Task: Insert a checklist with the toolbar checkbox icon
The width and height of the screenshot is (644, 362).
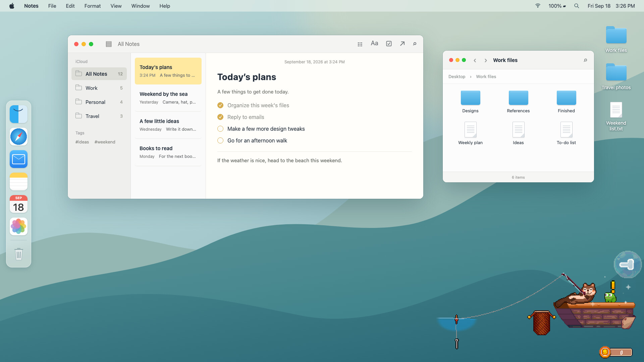Action: pyautogui.click(x=389, y=44)
